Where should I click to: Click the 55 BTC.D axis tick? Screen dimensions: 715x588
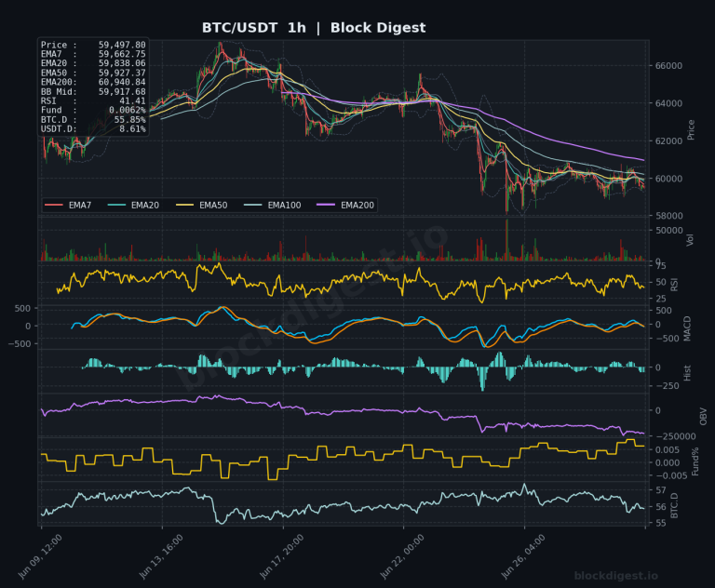click(661, 524)
